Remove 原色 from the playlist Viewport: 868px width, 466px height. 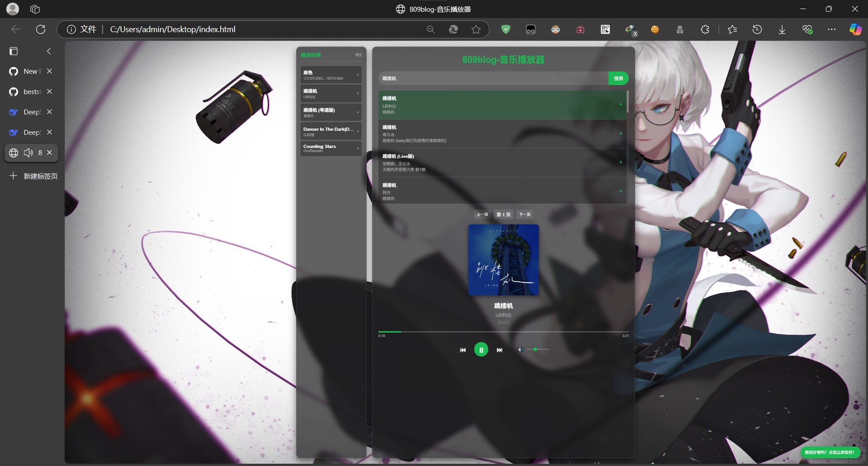358,75
